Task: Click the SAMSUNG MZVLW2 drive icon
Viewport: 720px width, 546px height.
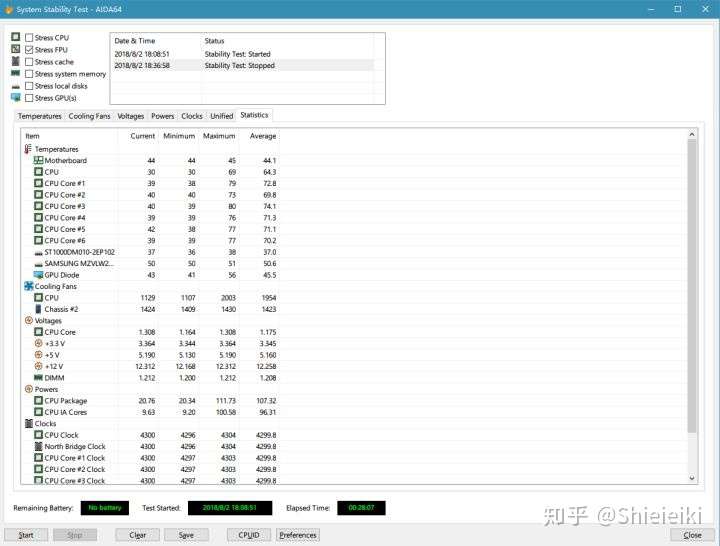Action: coord(39,265)
